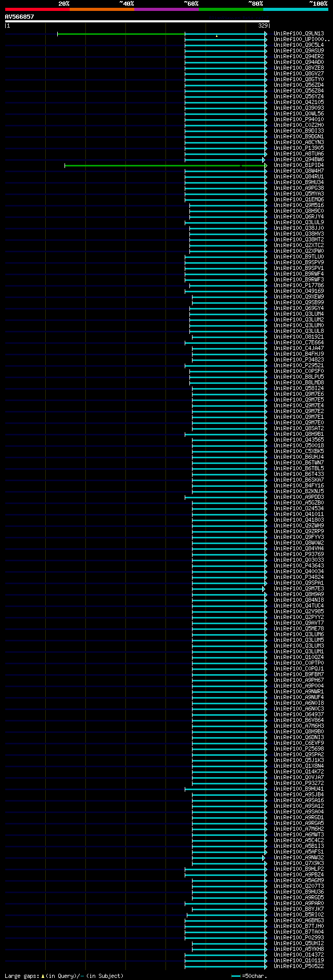Select hit label UniRef100_P13905

pyautogui.click(x=299, y=148)
